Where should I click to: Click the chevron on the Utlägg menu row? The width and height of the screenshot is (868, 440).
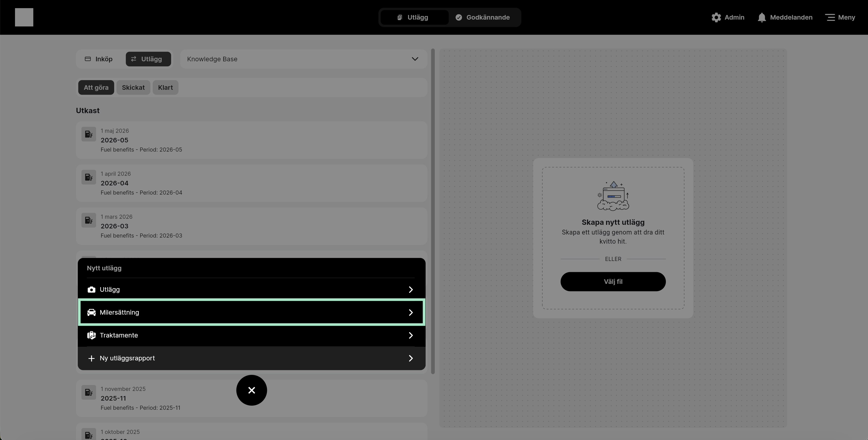(x=410, y=290)
